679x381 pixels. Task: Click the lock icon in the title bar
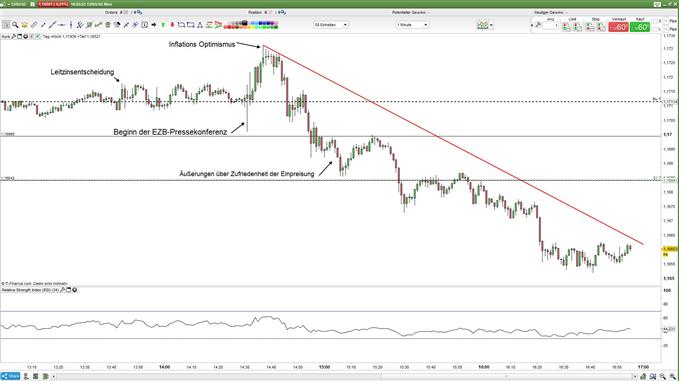[32, 4]
